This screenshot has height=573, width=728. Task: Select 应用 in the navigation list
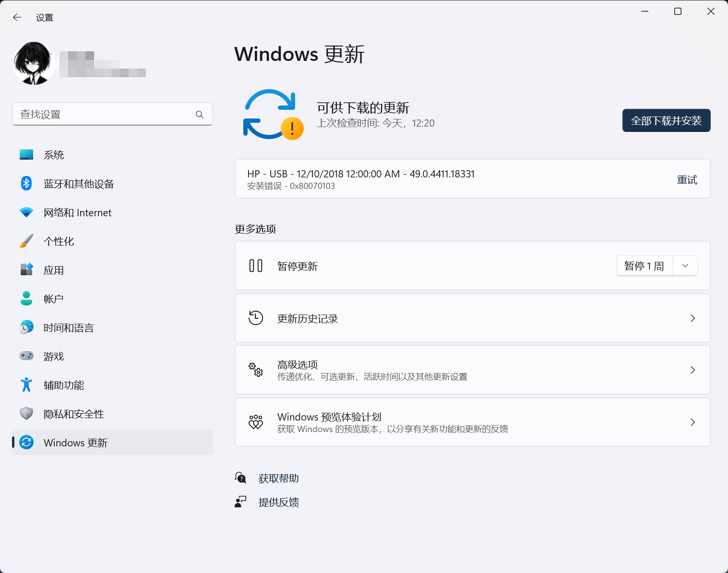pos(54,269)
